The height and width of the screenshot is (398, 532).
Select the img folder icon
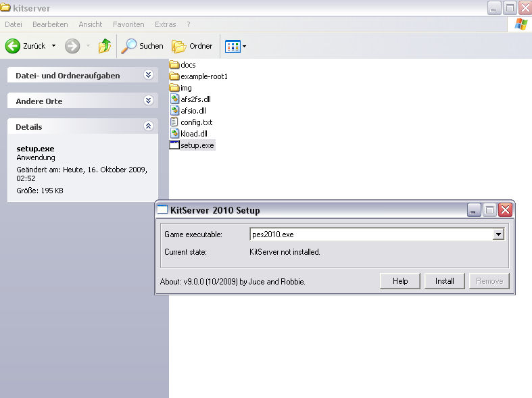(174, 87)
